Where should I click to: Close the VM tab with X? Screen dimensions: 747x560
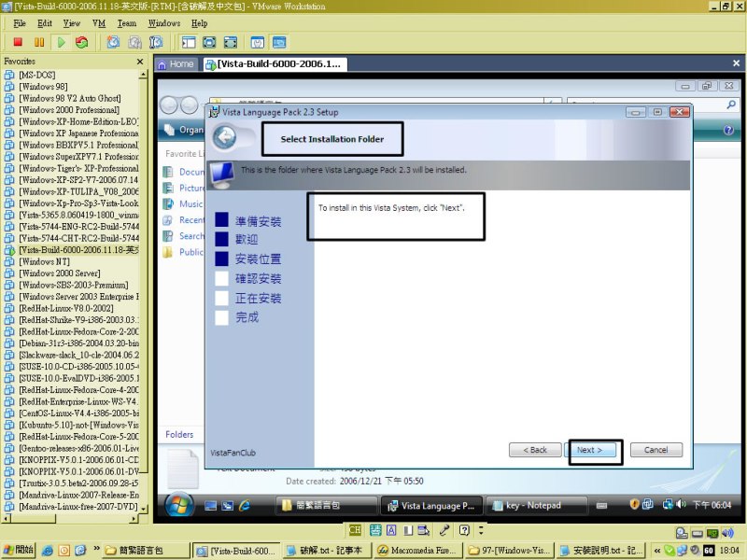click(736, 63)
